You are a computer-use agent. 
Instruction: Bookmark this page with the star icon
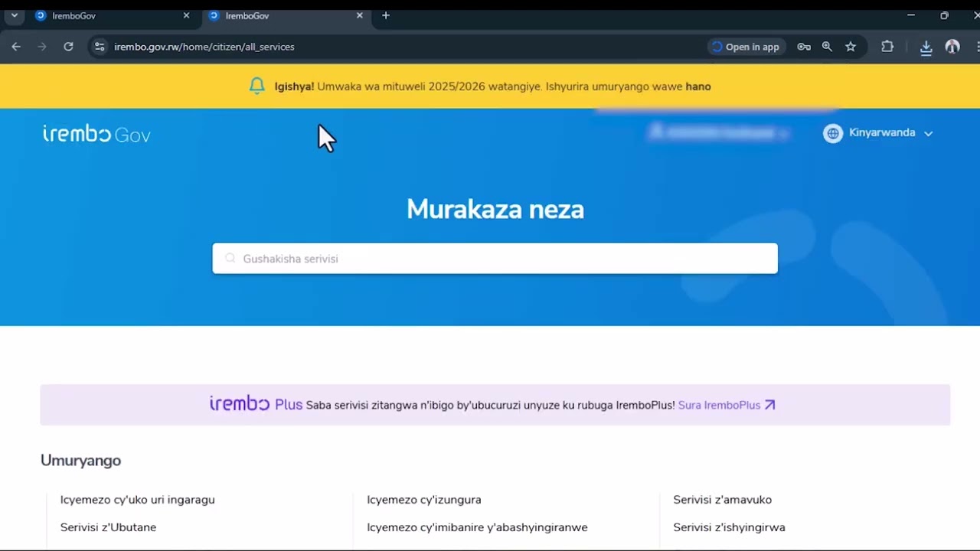(851, 47)
